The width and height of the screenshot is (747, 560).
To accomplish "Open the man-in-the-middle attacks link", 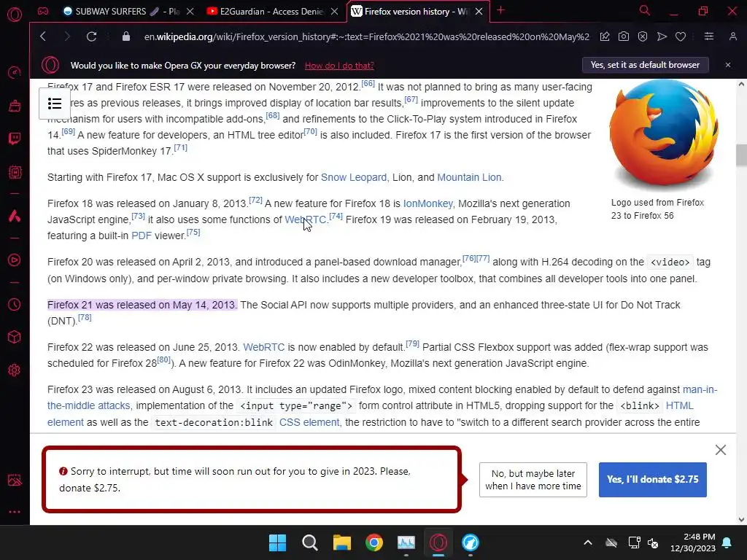I will (382, 397).
